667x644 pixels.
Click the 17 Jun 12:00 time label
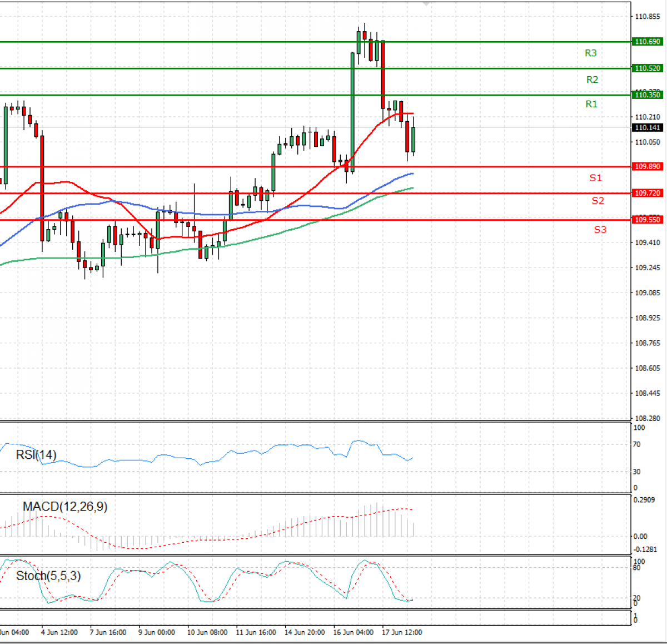tap(402, 632)
